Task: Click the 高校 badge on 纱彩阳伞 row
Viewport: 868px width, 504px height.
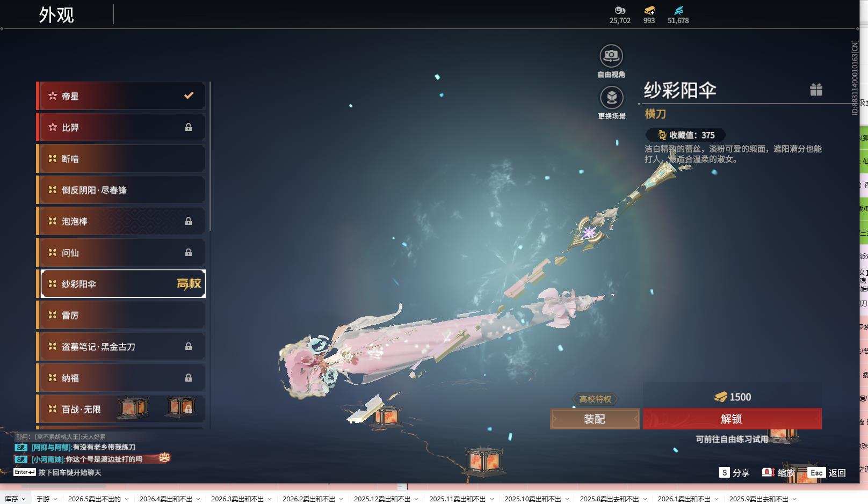Action: (x=189, y=284)
